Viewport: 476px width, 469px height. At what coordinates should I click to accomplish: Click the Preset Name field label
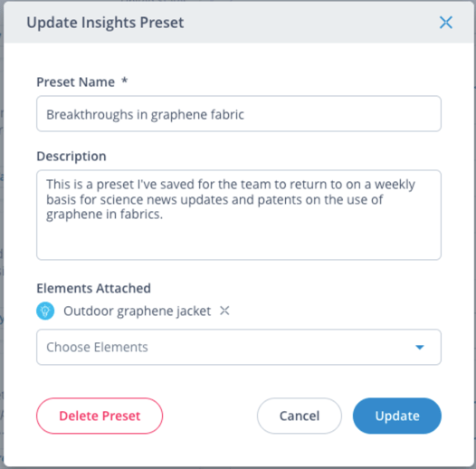coord(76,82)
